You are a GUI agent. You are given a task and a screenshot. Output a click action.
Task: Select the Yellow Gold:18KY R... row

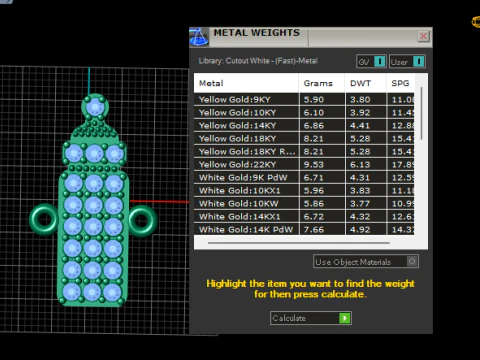(304, 152)
